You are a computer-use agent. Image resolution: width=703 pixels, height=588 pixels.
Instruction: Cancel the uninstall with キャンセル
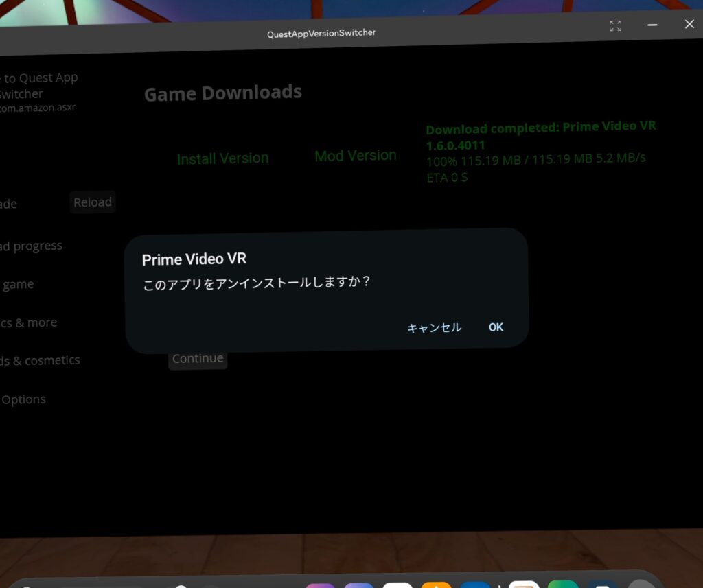click(434, 328)
